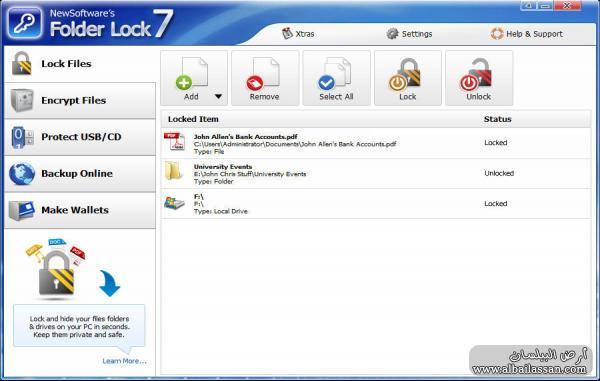Click the Select All toolbar button
Viewport: 600px width, 381px height.
pyautogui.click(x=336, y=78)
